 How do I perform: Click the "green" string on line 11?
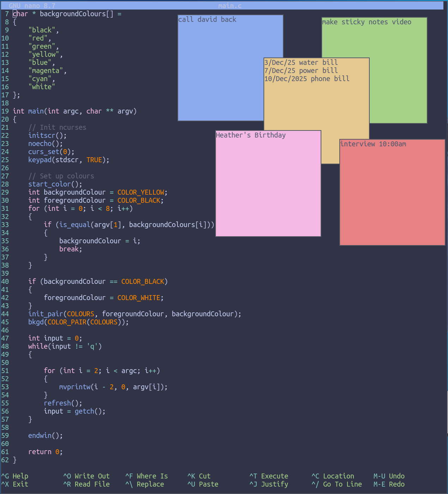click(42, 46)
